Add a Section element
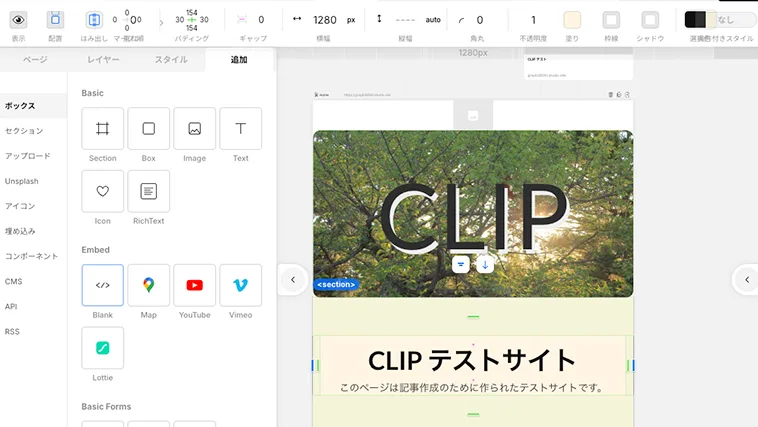This screenshot has width=758, height=427. click(102, 129)
